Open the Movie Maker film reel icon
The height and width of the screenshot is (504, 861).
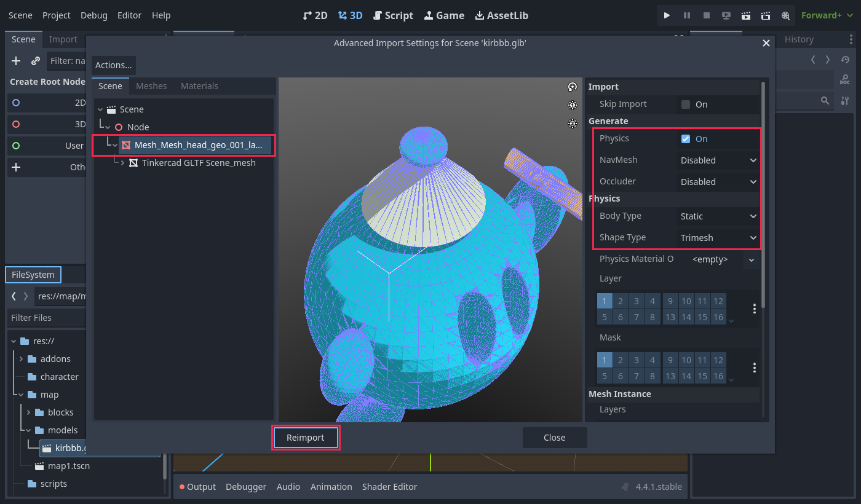point(785,15)
